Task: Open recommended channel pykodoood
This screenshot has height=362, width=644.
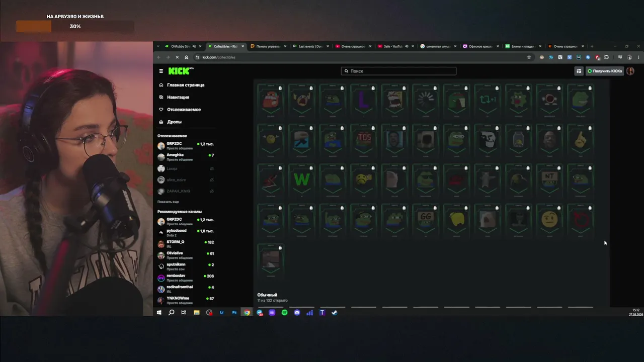Action: [186, 232]
